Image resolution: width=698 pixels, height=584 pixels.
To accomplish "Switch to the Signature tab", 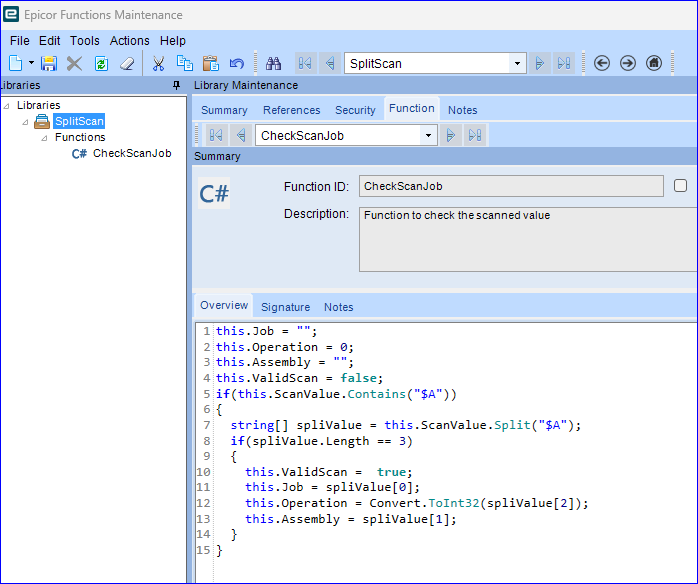I will 285,307.
